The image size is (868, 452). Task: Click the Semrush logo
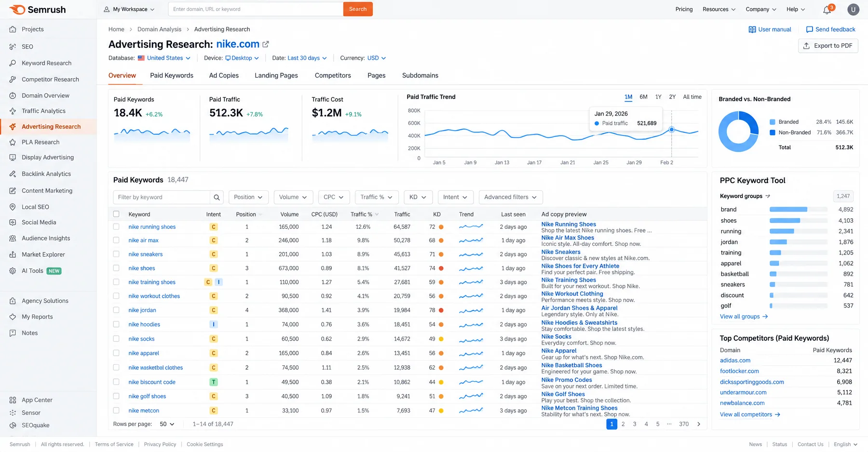click(37, 9)
